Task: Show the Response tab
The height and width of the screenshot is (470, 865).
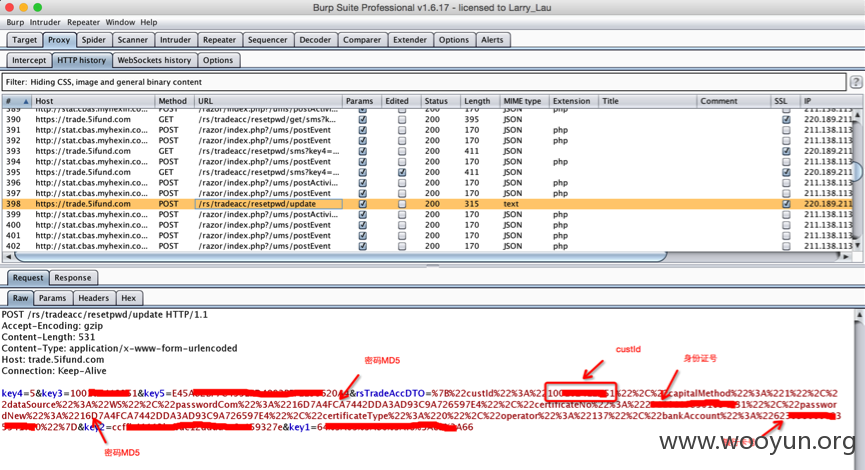Action: (73, 278)
